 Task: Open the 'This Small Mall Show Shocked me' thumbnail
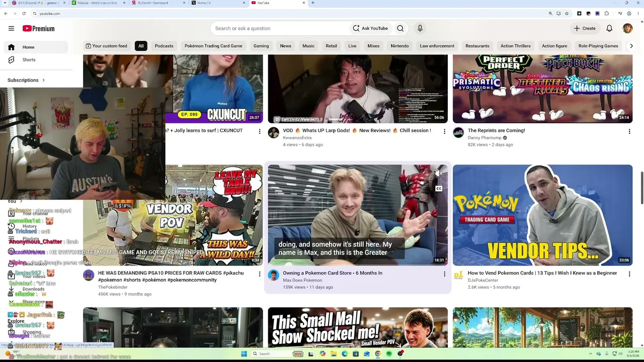[x=358, y=327]
